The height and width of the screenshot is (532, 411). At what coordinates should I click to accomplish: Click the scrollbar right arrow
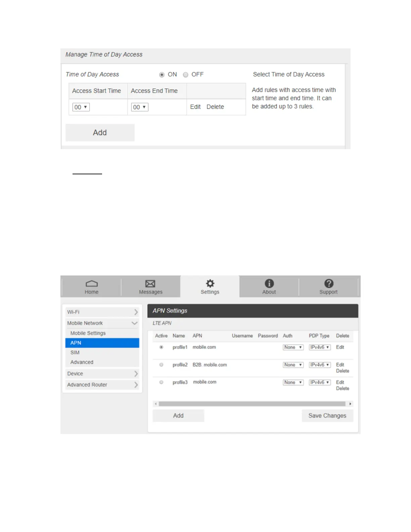click(350, 404)
